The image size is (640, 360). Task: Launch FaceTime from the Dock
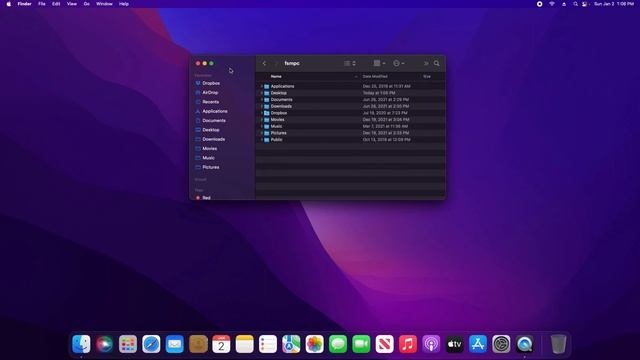[x=361, y=344]
